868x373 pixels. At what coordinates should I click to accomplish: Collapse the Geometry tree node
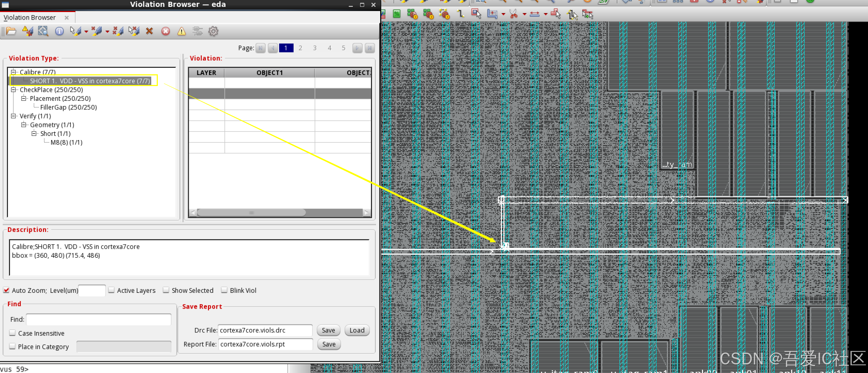tap(24, 125)
